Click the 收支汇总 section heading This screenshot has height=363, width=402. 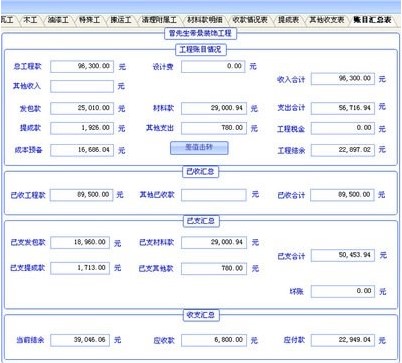pyautogui.click(x=201, y=315)
